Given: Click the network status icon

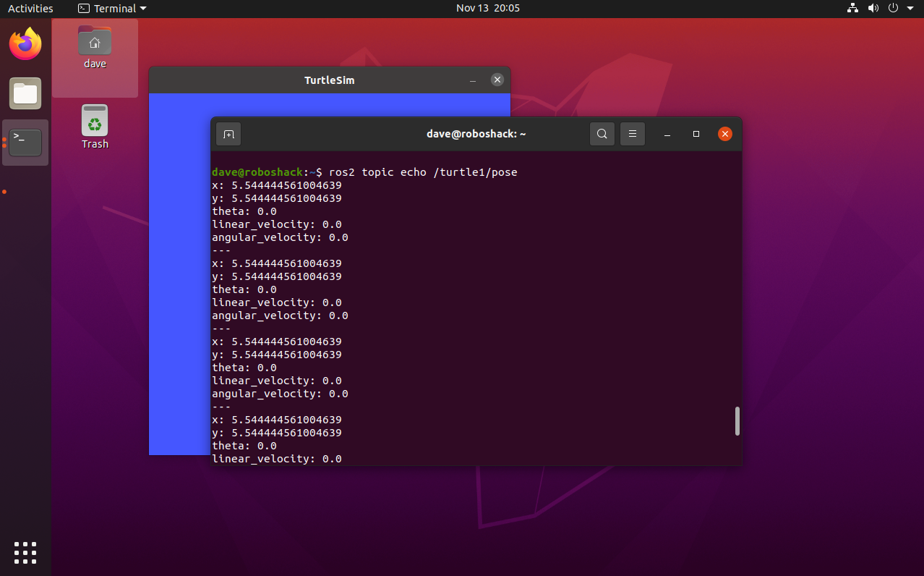Looking at the screenshot, I should click(852, 8).
